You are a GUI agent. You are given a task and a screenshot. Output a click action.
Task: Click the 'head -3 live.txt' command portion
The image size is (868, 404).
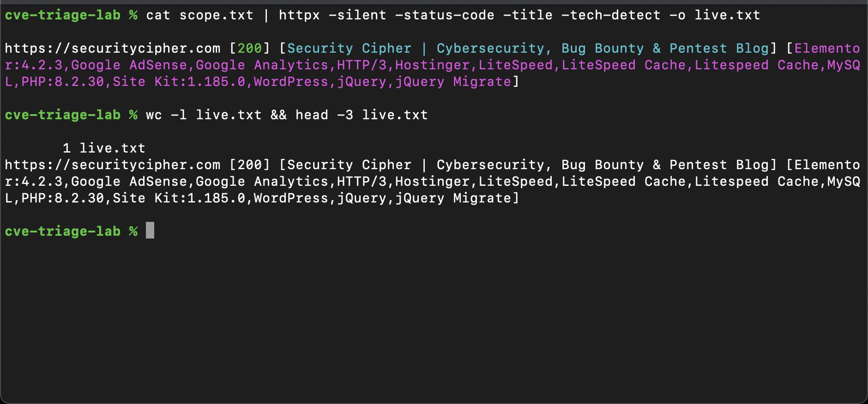pyautogui.click(x=362, y=115)
